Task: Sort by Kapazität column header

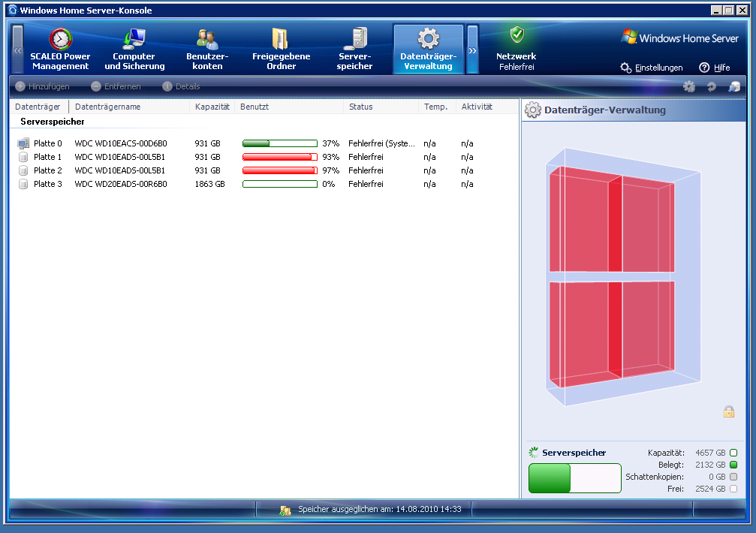Action: pos(212,107)
